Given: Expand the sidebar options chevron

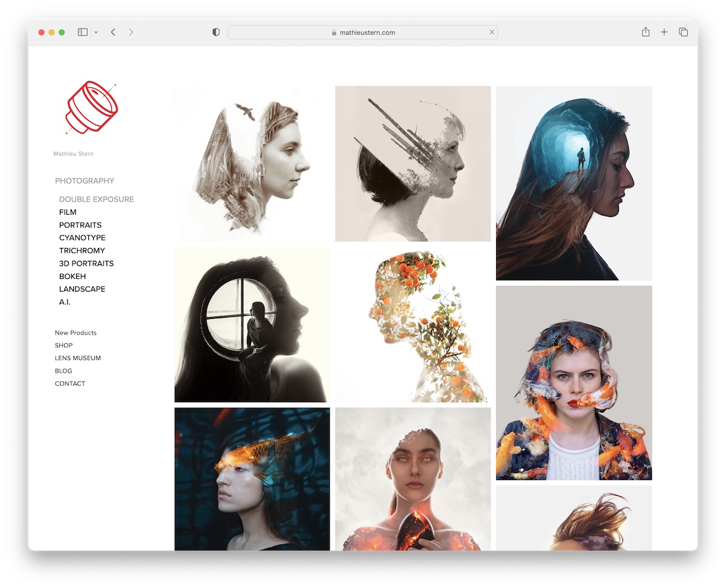Looking at the screenshot, I should [96, 33].
